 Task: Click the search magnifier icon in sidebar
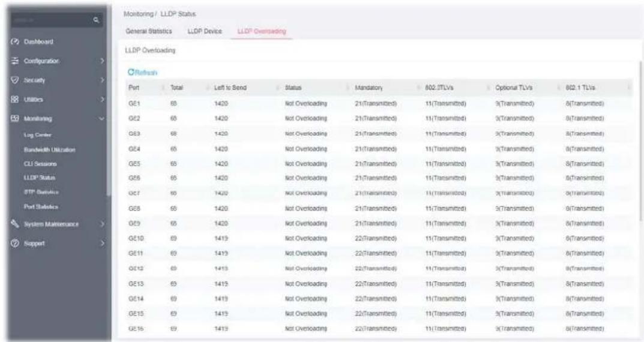[96, 20]
